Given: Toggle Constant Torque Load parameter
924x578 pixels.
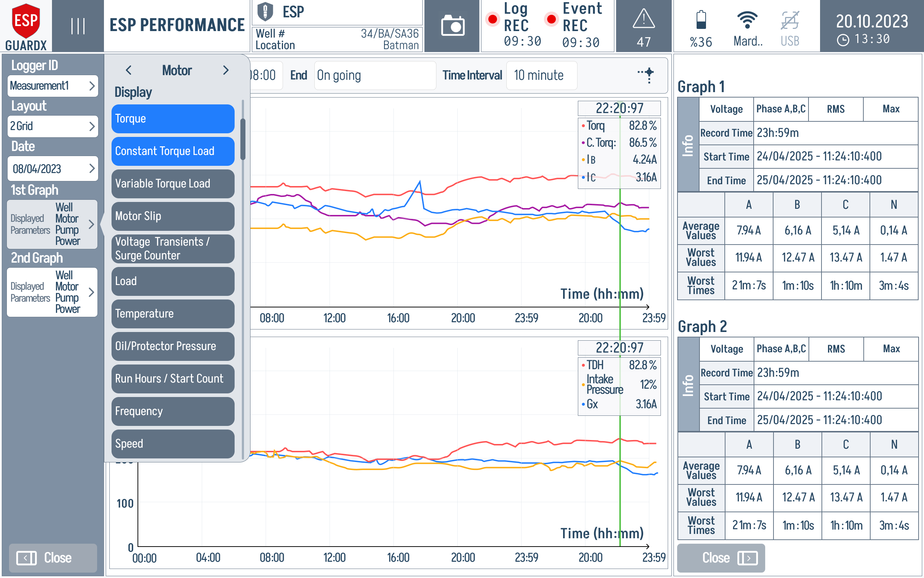Looking at the screenshot, I should 173,151.
